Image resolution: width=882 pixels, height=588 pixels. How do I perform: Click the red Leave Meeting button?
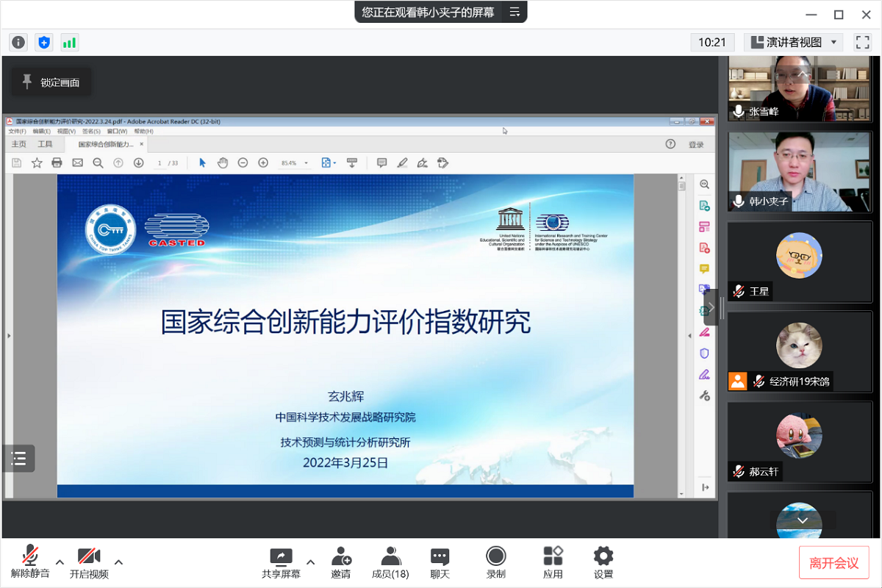pyautogui.click(x=833, y=563)
